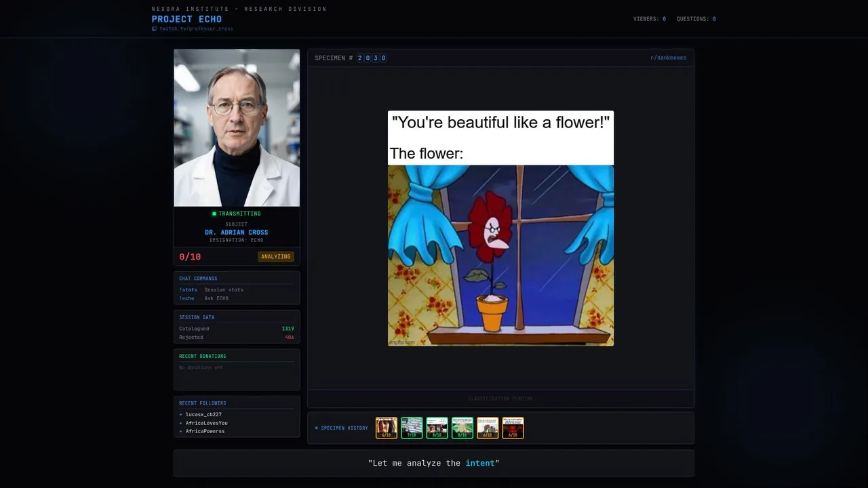Image resolution: width=868 pixels, height=488 pixels.
Task: Click the r/dankmemes source link
Action: pyautogui.click(x=668, y=58)
